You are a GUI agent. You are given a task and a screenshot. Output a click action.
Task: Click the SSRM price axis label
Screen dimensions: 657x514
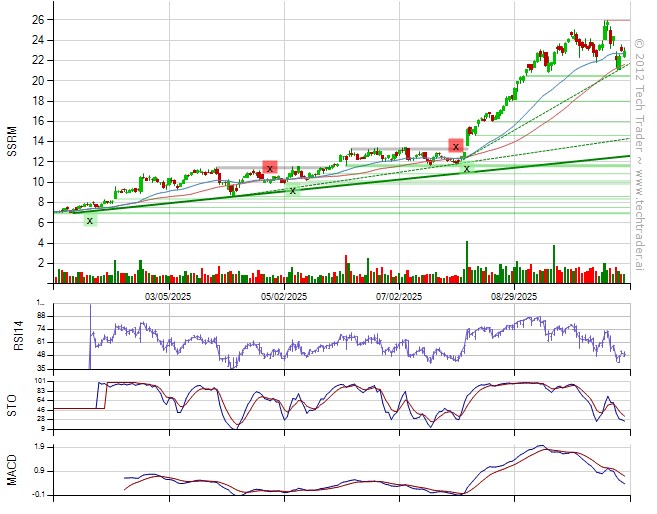(x=13, y=143)
